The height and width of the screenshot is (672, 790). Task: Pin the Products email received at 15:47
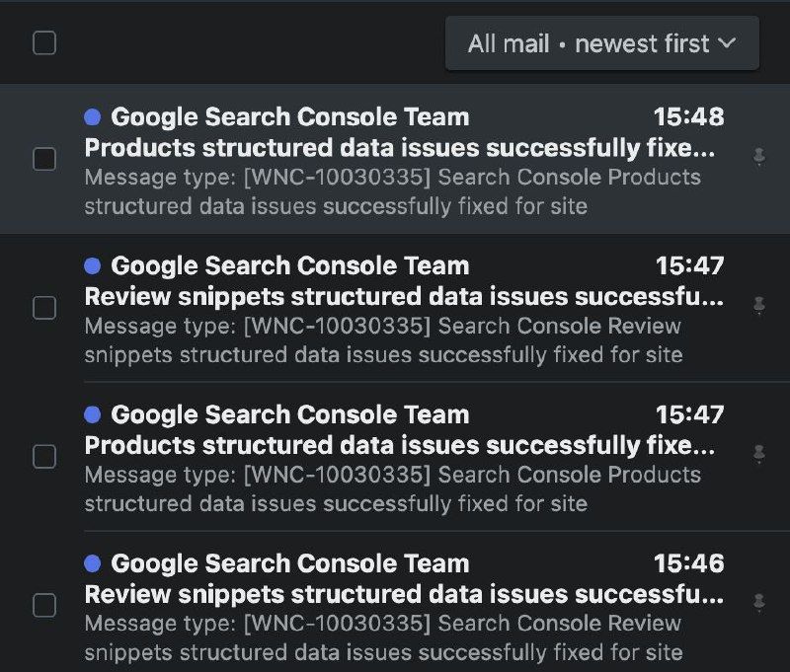point(758,454)
